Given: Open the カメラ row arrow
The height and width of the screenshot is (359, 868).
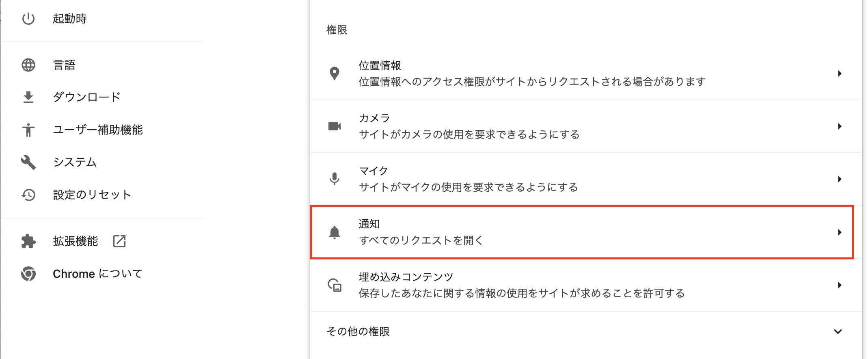Looking at the screenshot, I should pyautogui.click(x=840, y=126).
